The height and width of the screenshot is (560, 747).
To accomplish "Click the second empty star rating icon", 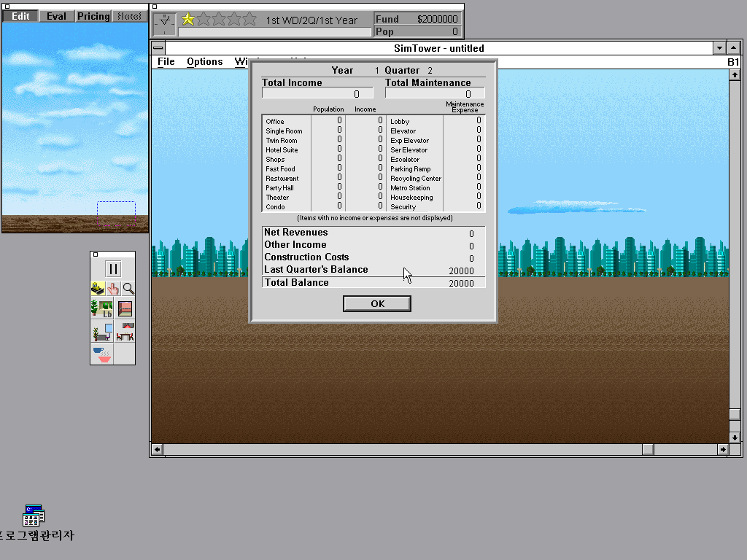I will tap(204, 19).
